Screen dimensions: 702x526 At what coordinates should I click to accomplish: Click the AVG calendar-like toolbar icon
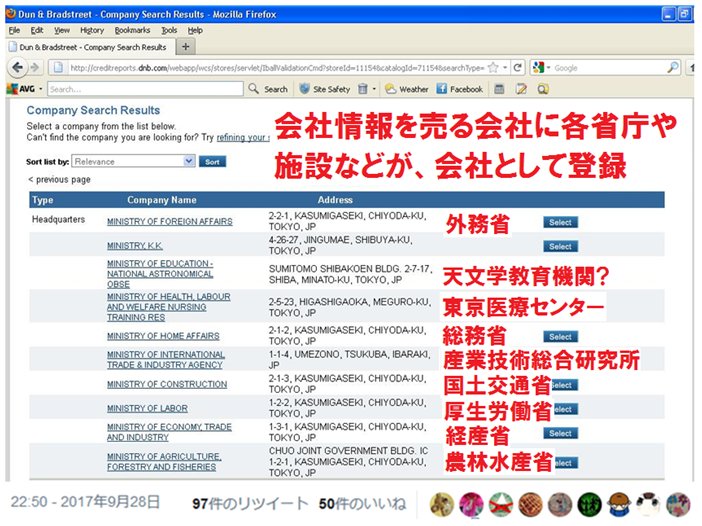click(x=499, y=89)
